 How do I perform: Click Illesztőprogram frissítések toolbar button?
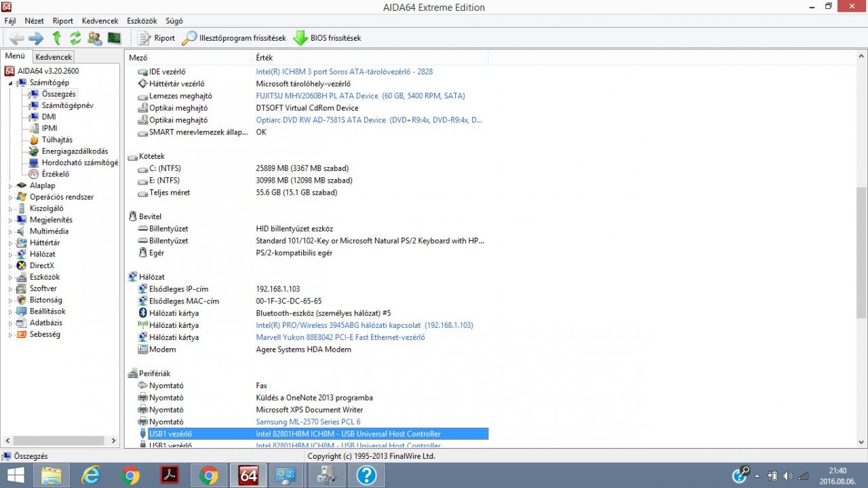[x=234, y=38]
